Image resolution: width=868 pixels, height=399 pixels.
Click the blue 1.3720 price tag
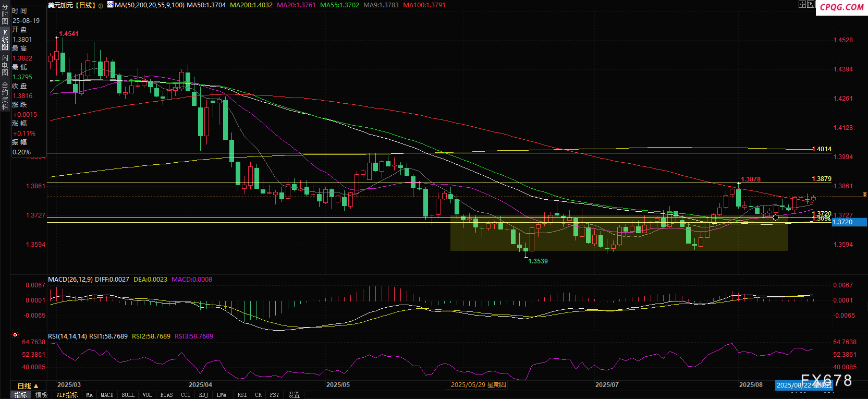(x=849, y=222)
